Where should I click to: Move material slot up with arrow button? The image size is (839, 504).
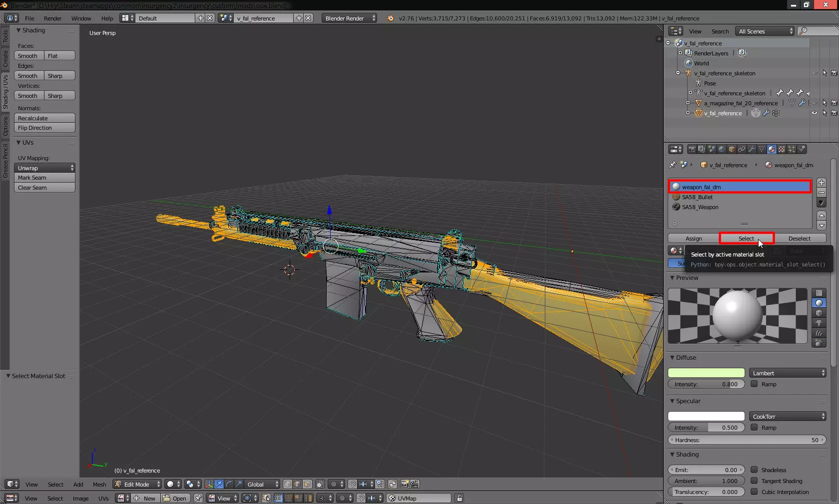[x=822, y=215]
